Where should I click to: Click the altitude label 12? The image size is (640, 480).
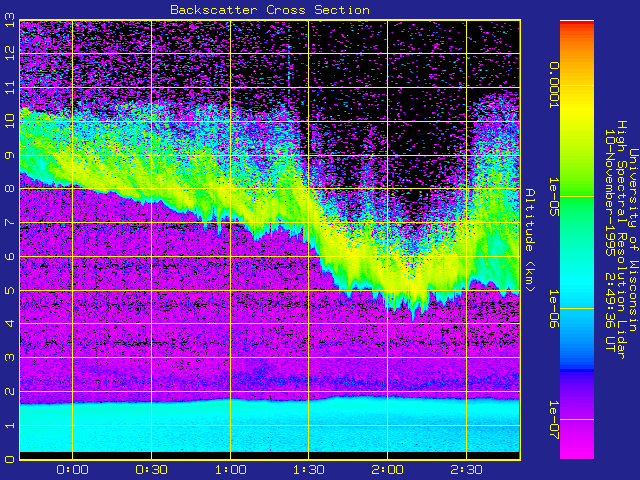click(x=9, y=53)
